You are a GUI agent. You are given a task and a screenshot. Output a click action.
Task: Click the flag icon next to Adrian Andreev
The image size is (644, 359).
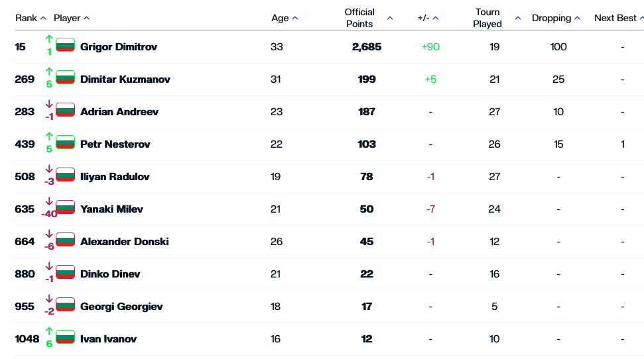[x=65, y=111]
